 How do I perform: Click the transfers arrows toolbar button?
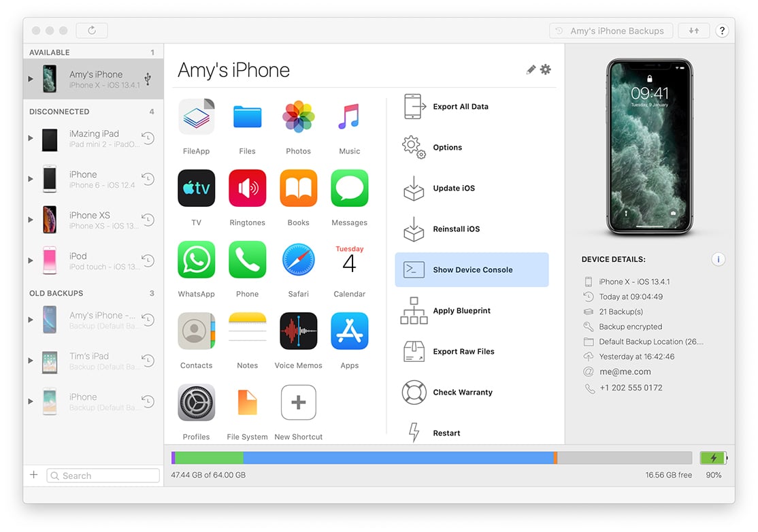tap(694, 31)
